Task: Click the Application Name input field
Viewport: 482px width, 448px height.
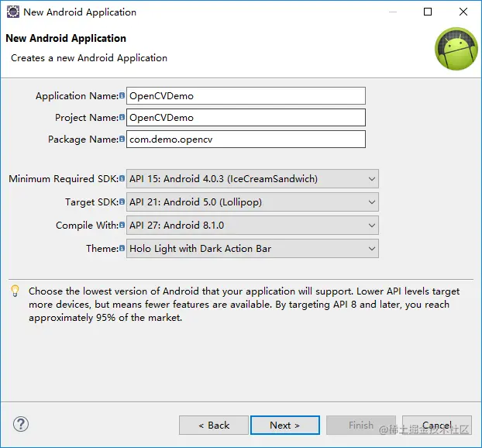Action: (246, 96)
